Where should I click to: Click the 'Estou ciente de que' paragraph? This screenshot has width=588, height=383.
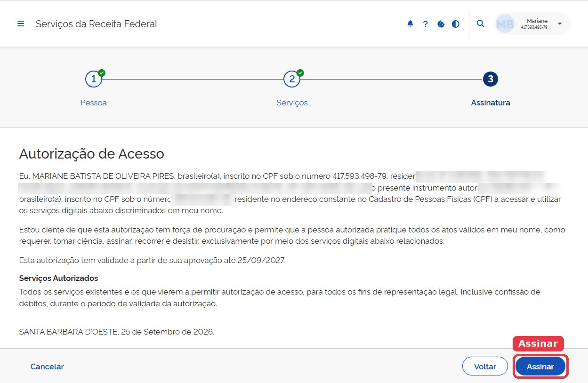(x=292, y=236)
